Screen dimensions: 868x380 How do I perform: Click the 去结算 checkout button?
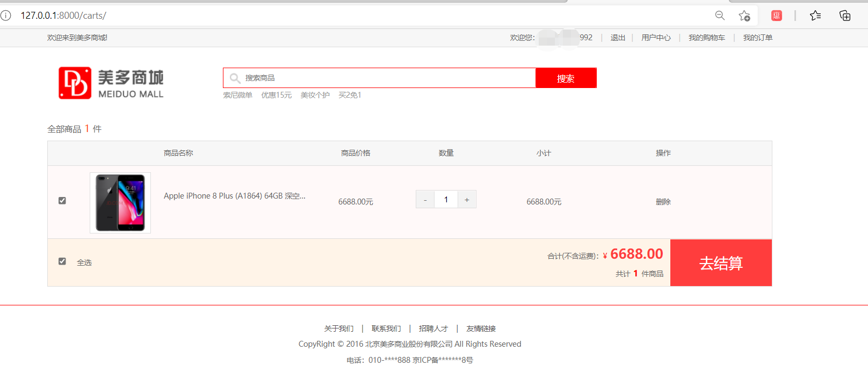click(721, 263)
